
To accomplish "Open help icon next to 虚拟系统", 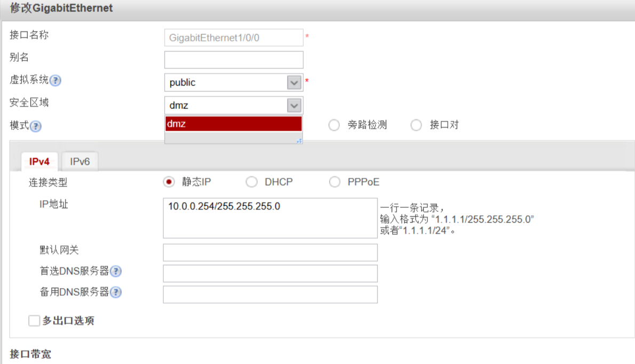I will click(55, 80).
